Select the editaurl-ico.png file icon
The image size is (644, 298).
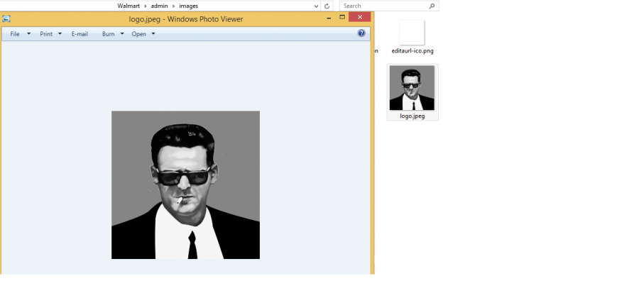[x=412, y=33]
